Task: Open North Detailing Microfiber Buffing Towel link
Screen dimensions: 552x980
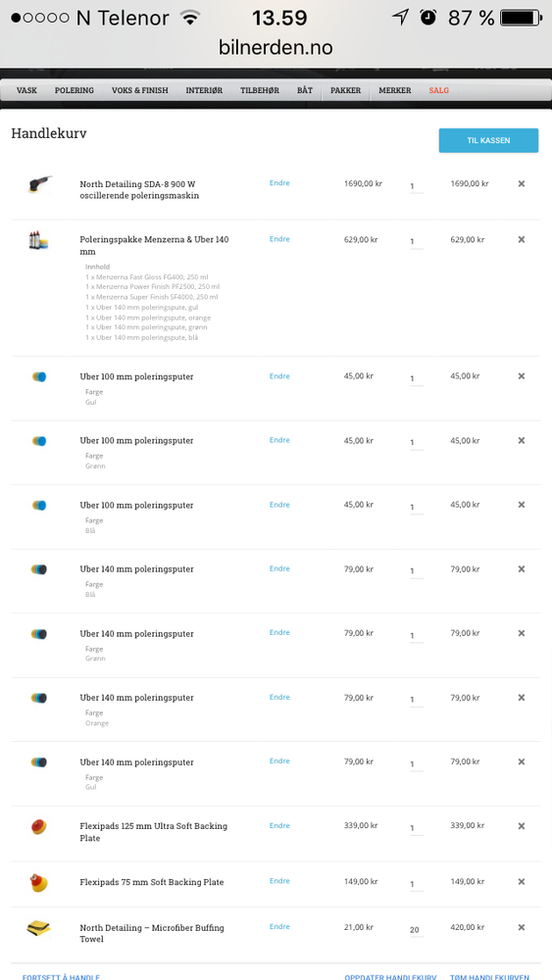Action: tap(152, 933)
